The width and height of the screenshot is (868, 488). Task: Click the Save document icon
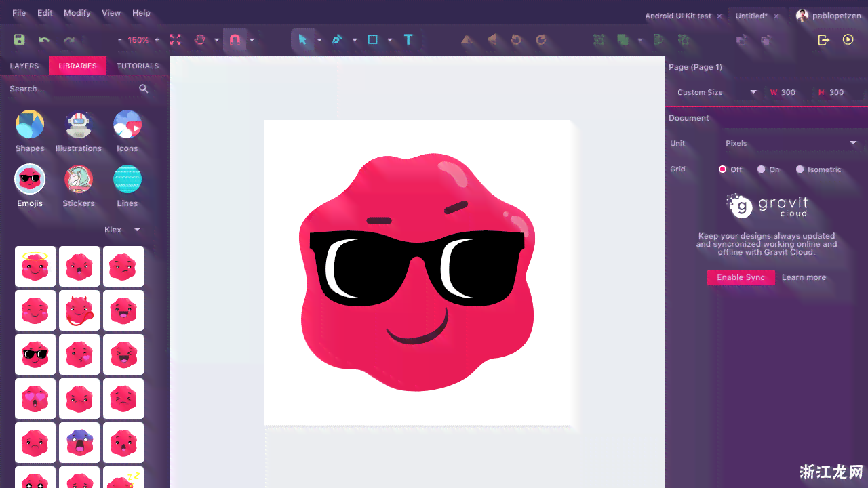[x=19, y=40]
